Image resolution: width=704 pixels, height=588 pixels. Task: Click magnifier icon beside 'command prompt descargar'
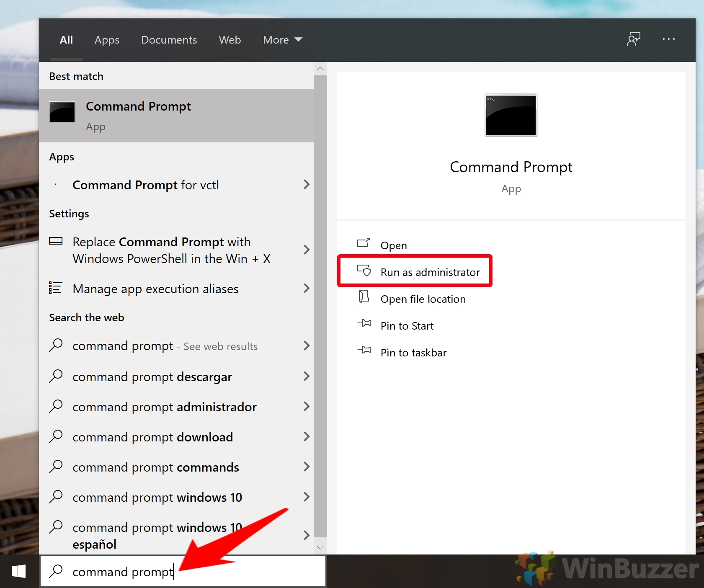point(56,376)
